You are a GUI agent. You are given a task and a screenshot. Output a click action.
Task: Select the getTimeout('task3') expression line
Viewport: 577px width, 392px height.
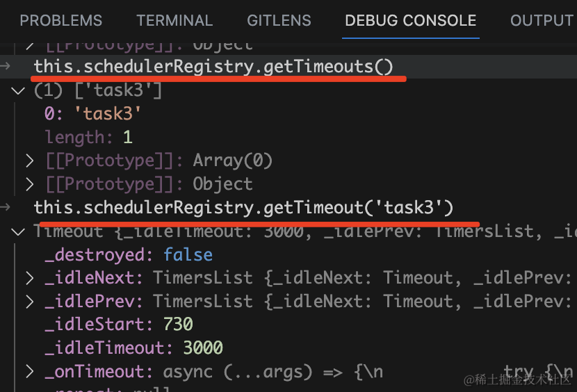click(x=243, y=207)
